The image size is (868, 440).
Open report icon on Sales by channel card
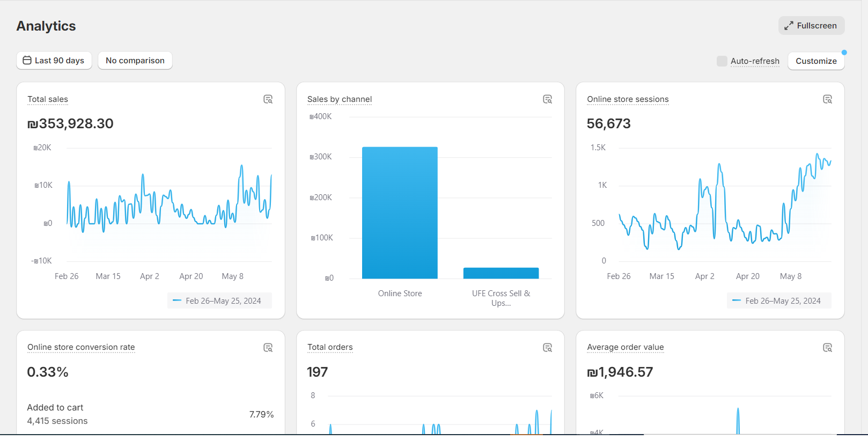point(548,99)
